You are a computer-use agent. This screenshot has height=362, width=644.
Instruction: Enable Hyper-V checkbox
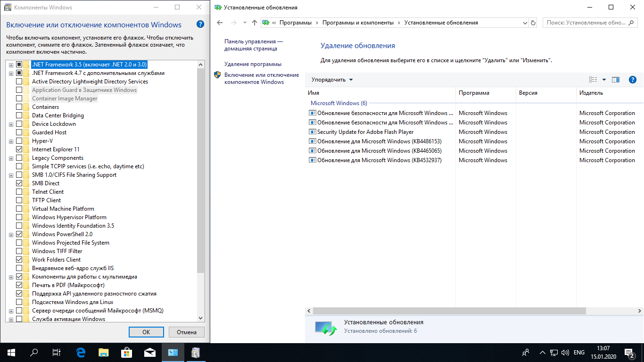tap(19, 141)
